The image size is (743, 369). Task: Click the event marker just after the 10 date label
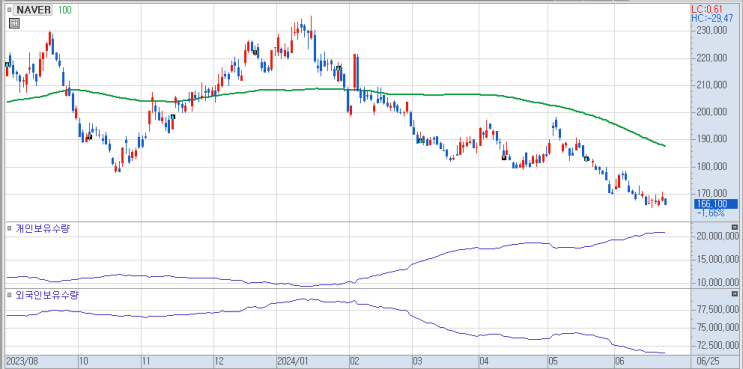pos(89,137)
